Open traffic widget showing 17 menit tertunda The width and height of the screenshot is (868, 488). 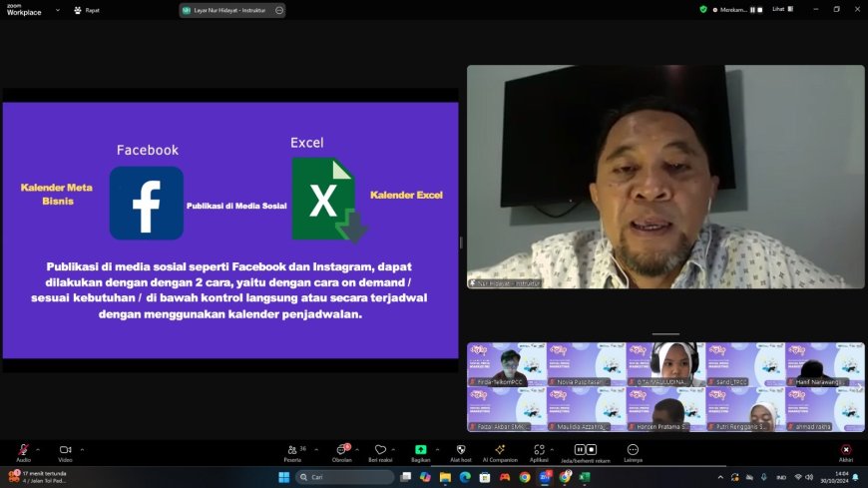[39, 477]
